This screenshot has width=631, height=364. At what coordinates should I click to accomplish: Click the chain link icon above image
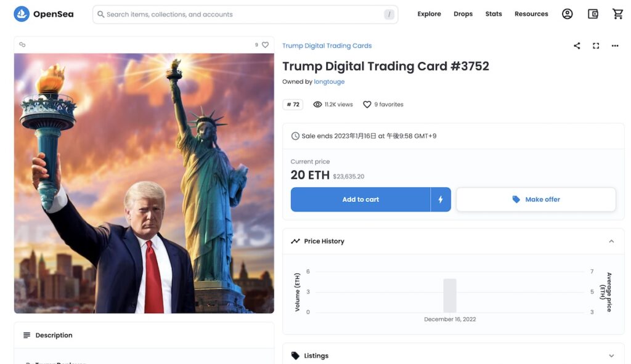click(23, 44)
